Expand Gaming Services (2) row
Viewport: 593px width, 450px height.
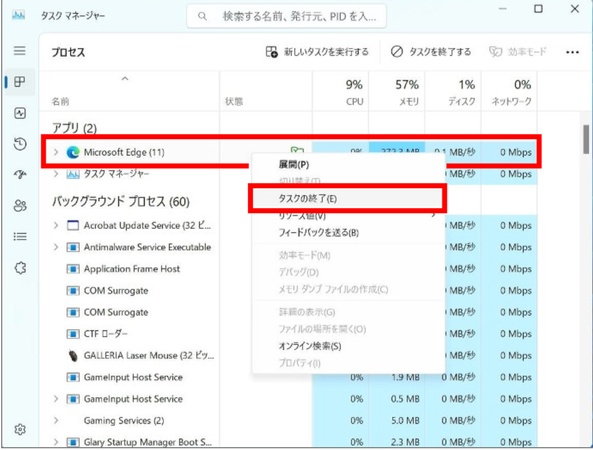tap(56, 420)
